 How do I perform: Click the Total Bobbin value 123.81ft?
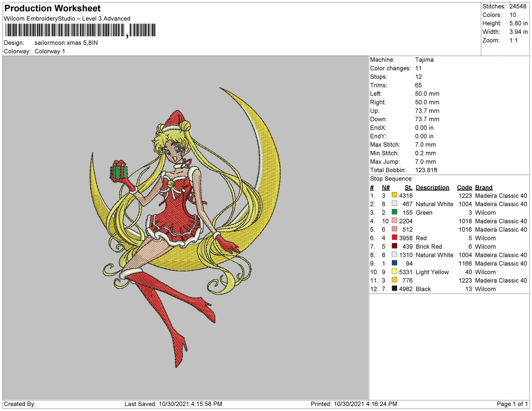click(426, 170)
